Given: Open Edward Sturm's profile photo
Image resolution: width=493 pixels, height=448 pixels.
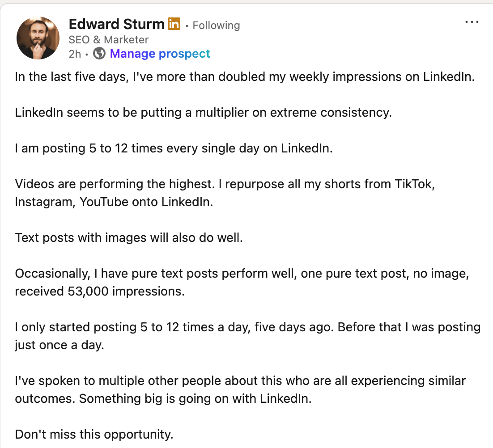Looking at the screenshot, I should coord(38,38).
